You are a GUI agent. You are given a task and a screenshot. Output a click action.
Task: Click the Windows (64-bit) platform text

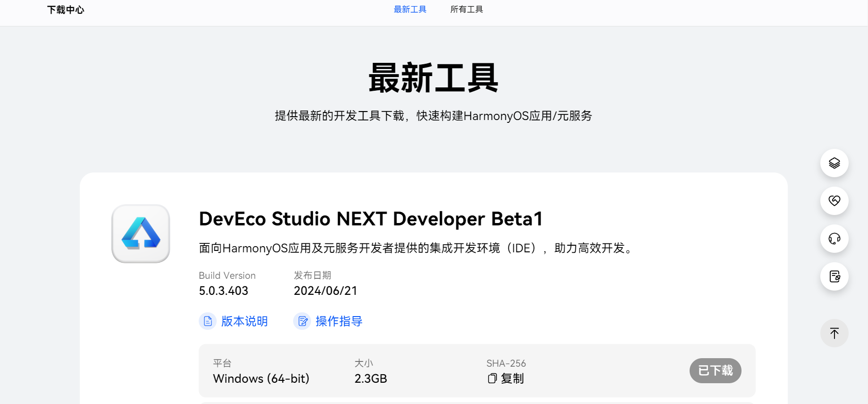click(261, 378)
